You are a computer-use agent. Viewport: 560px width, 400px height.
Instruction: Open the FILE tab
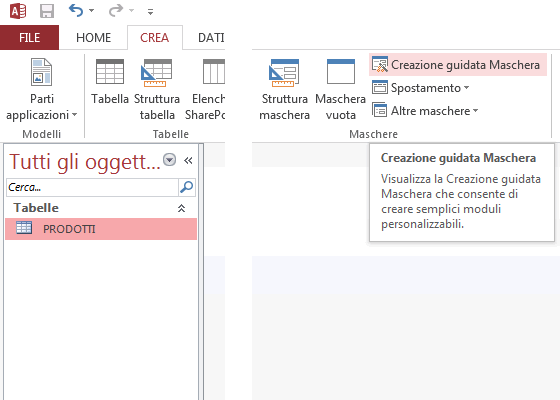point(29,38)
